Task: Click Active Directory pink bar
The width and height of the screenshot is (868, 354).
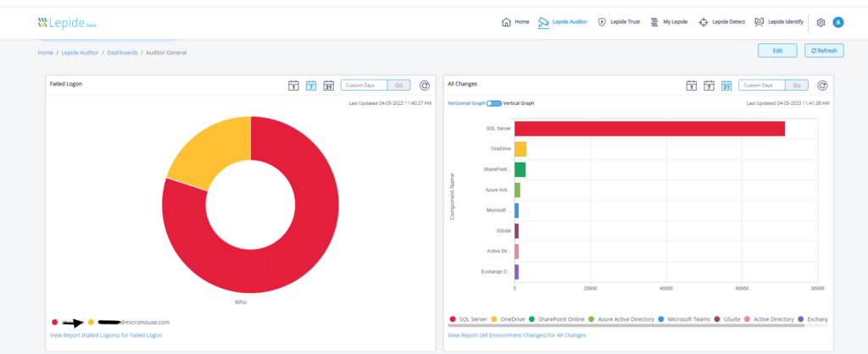Action: (516, 252)
